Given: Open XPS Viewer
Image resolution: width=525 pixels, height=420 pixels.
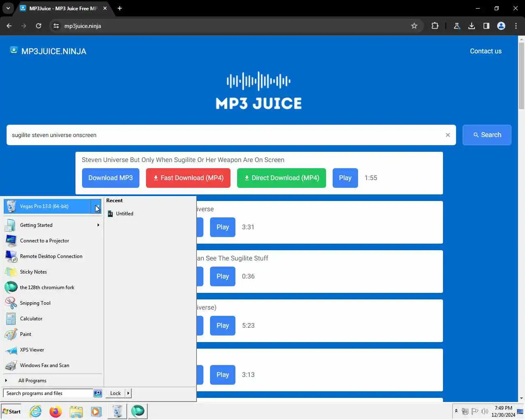Looking at the screenshot, I should tap(52, 350).
